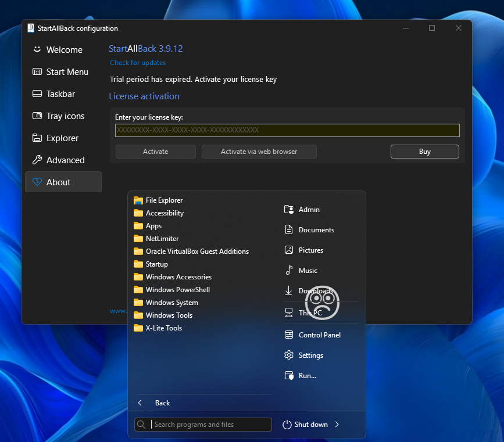Click Back in the start menu

point(162,403)
